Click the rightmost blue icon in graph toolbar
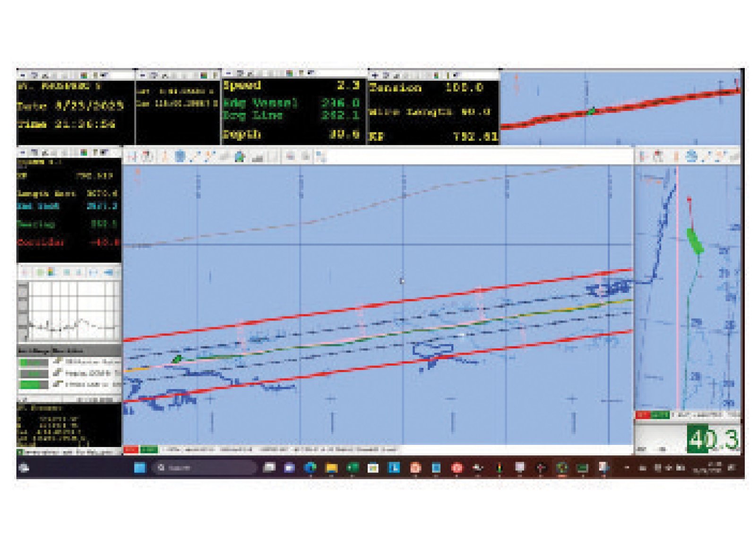This screenshot has width=756, height=534. pyautogui.click(x=110, y=272)
